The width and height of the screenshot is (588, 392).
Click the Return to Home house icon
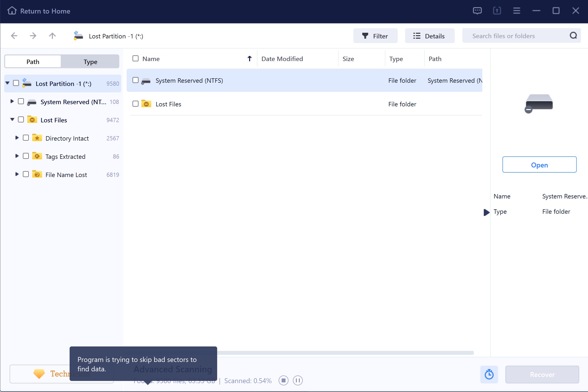[12, 11]
